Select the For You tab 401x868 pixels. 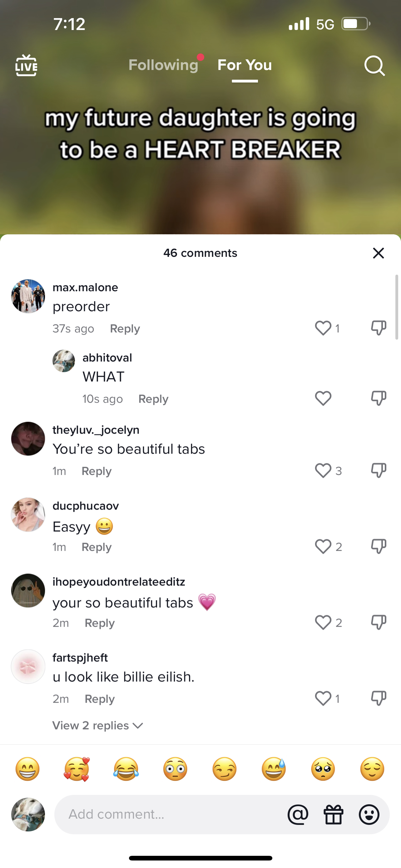245,65
